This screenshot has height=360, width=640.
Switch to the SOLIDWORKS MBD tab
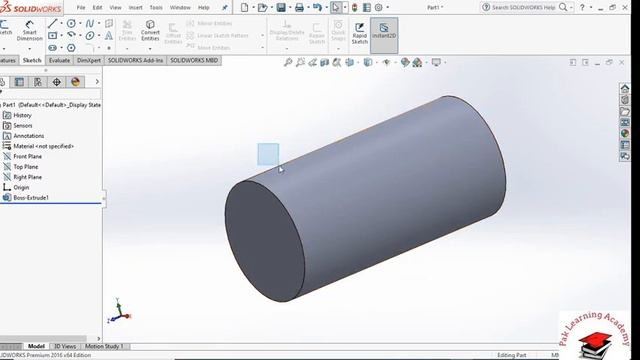194,60
